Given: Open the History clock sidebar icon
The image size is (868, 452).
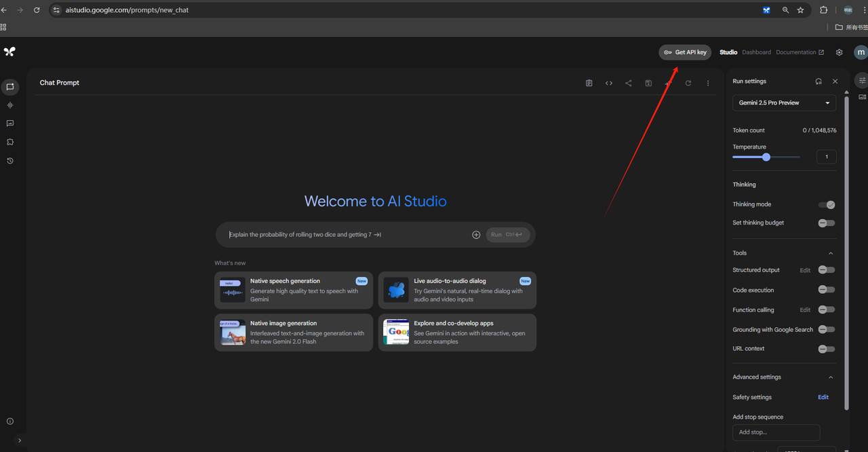Looking at the screenshot, I should (x=10, y=161).
